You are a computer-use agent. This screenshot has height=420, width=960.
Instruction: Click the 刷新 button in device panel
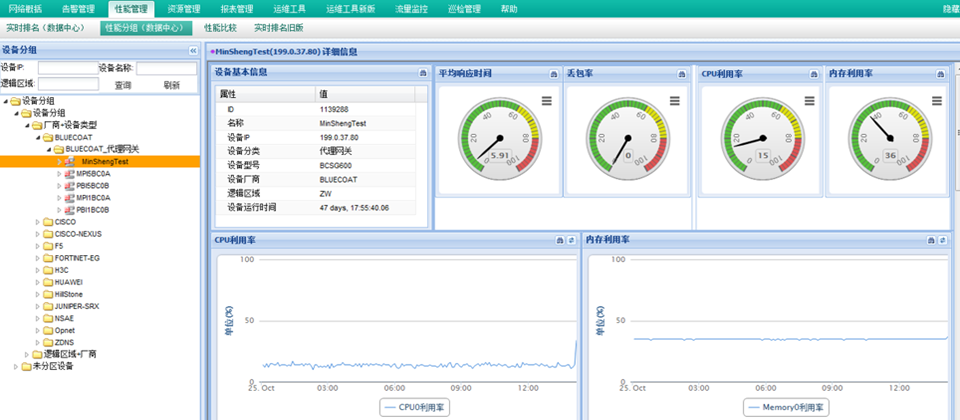click(x=172, y=85)
